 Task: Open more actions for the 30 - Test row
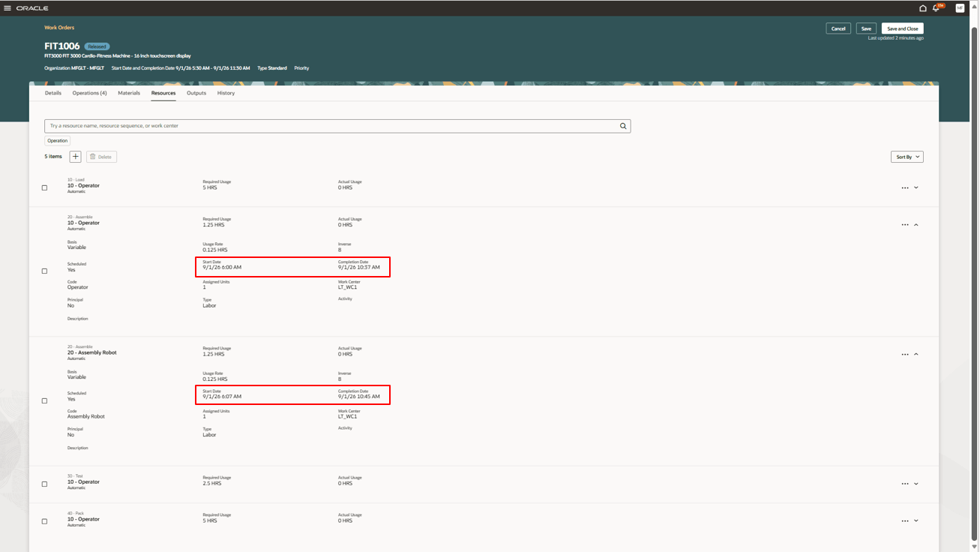pyautogui.click(x=905, y=484)
